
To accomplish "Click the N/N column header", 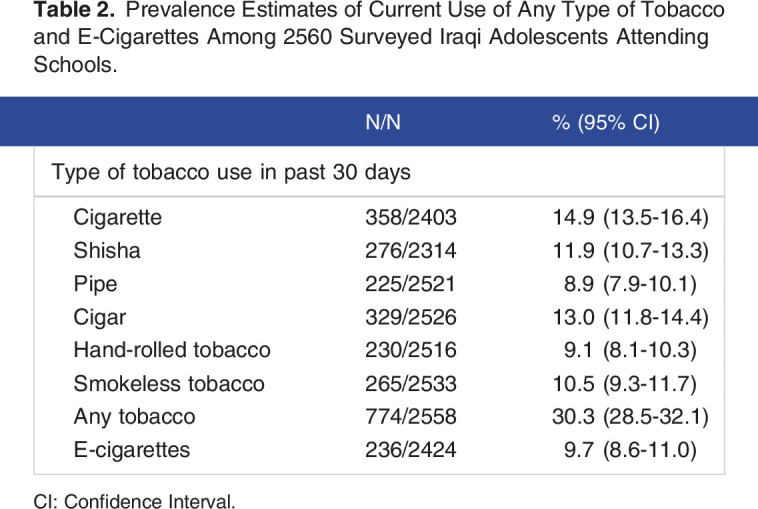I will coord(385,122).
